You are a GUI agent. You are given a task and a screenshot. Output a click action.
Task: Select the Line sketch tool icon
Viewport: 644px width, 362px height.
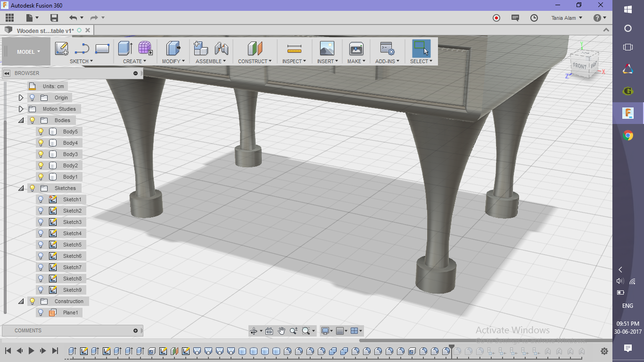pyautogui.click(x=82, y=49)
